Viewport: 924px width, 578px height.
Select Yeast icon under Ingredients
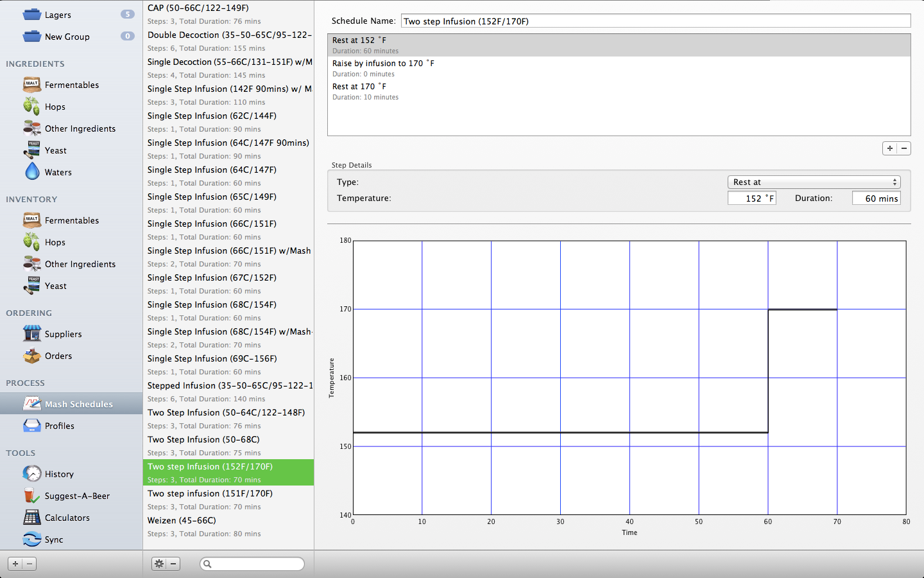pos(32,150)
